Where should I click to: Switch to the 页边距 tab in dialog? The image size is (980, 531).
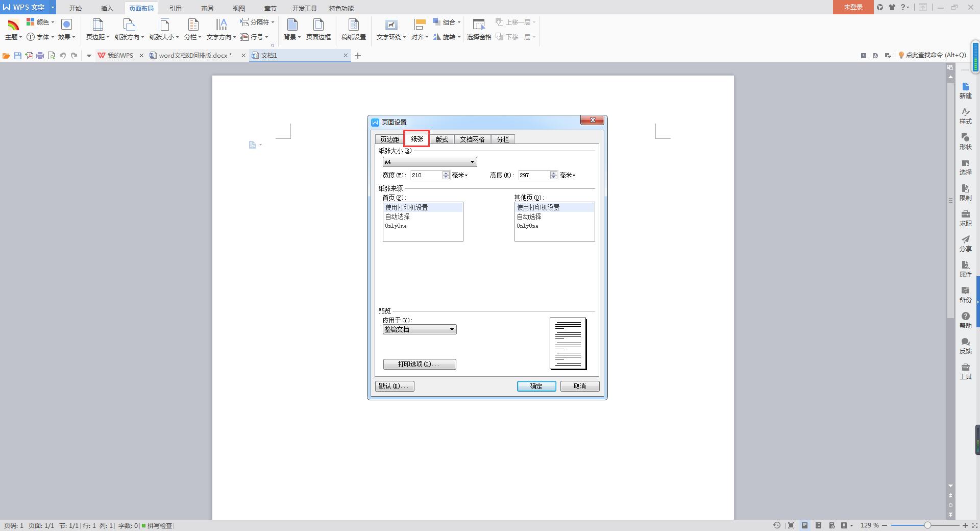click(389, 139)
